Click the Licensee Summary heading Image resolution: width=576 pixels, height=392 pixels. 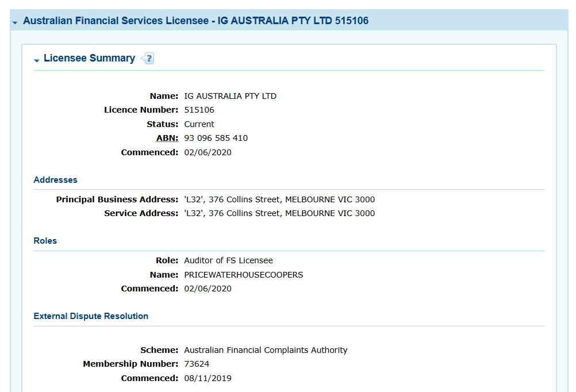coord(89,58)
